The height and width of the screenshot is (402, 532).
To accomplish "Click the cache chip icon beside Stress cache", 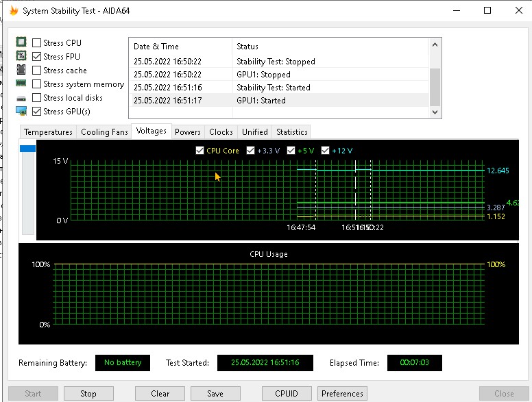I will [x=21, y=69].
